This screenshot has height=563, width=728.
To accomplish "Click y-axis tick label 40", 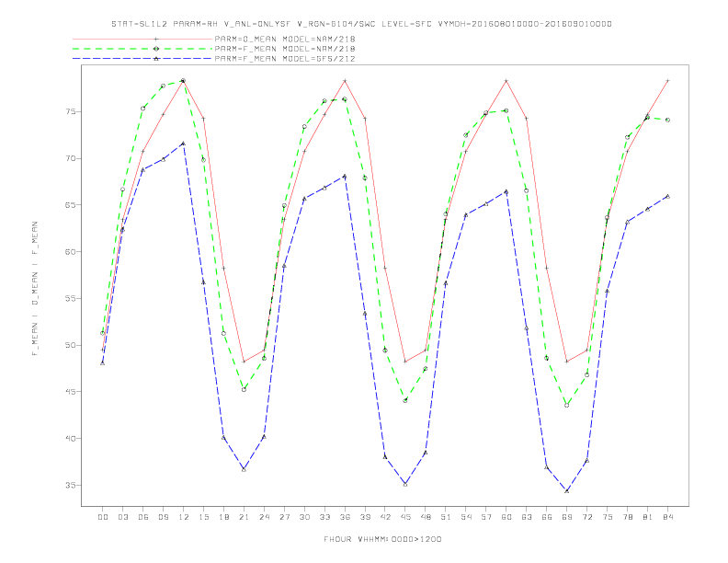I will [71, 439].
